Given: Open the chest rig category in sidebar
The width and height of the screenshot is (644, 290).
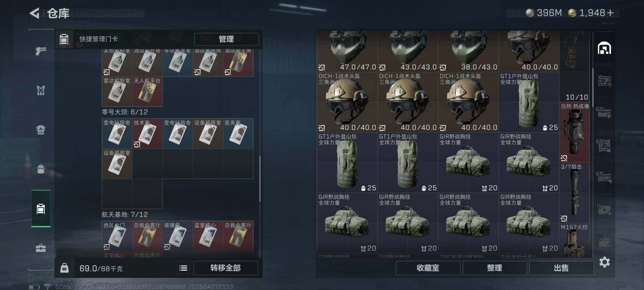Looking at the screenshot, I should click(x=41, y=90).
